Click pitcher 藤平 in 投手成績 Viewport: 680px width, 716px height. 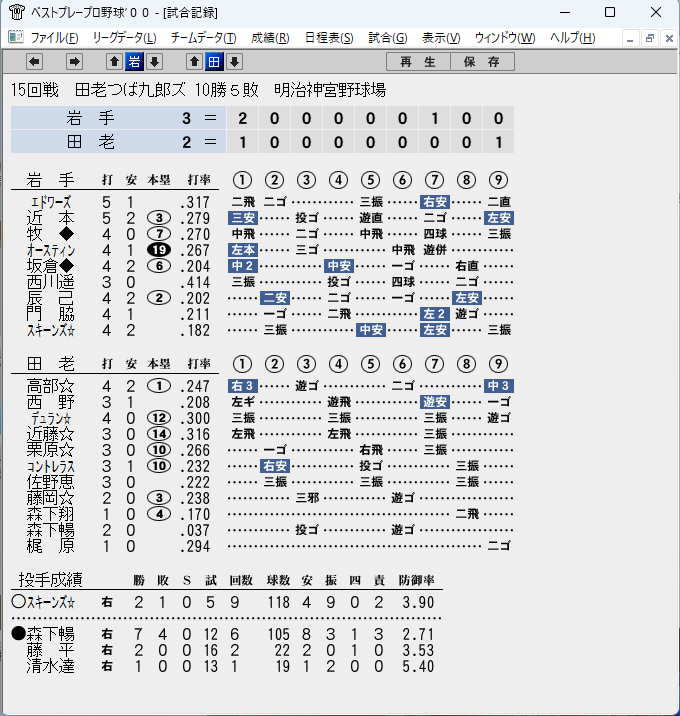pos(51,650)
